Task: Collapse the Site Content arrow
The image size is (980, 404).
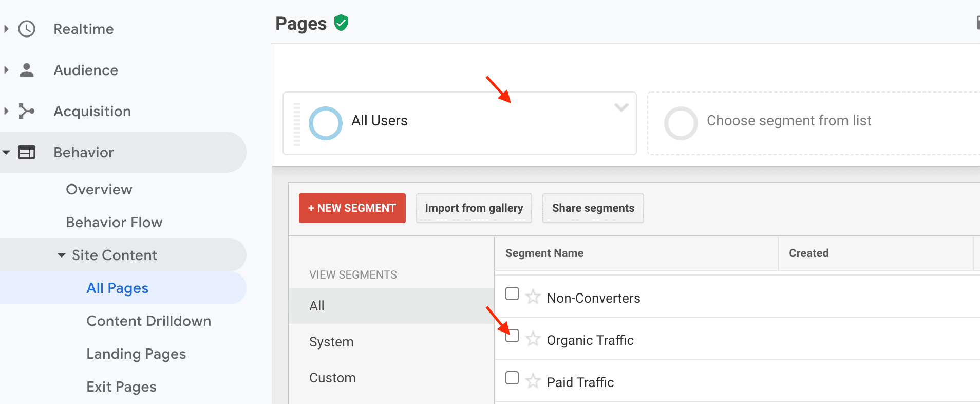Action: click(x=62, y=255)
